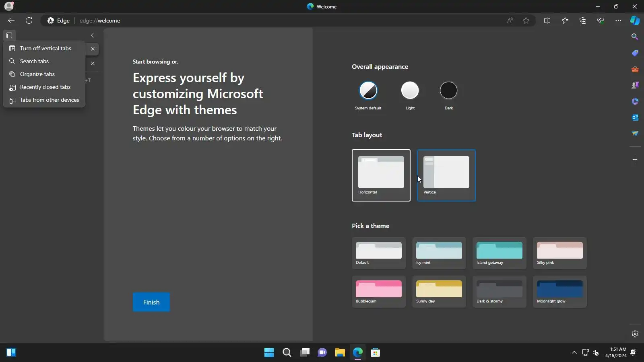This screenshot has height=362, width=644.
Task: Open Microsoft 365 in the sidebar
Action: click(x=635, y=101)
